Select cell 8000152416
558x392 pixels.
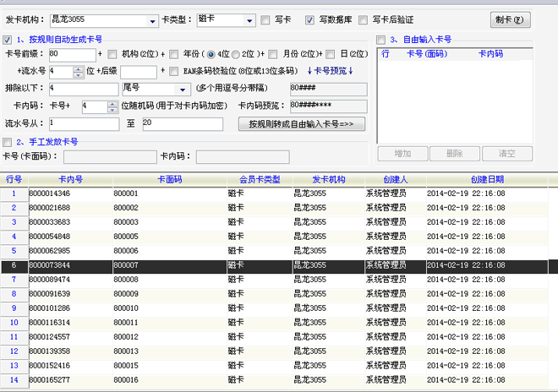click(x=70, y=366)
